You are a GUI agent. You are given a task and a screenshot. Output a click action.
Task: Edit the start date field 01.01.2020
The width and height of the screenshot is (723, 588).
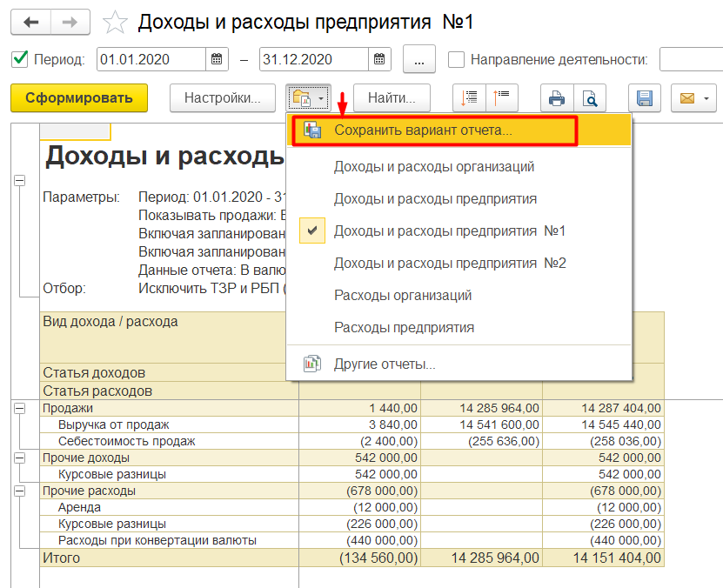151,59
